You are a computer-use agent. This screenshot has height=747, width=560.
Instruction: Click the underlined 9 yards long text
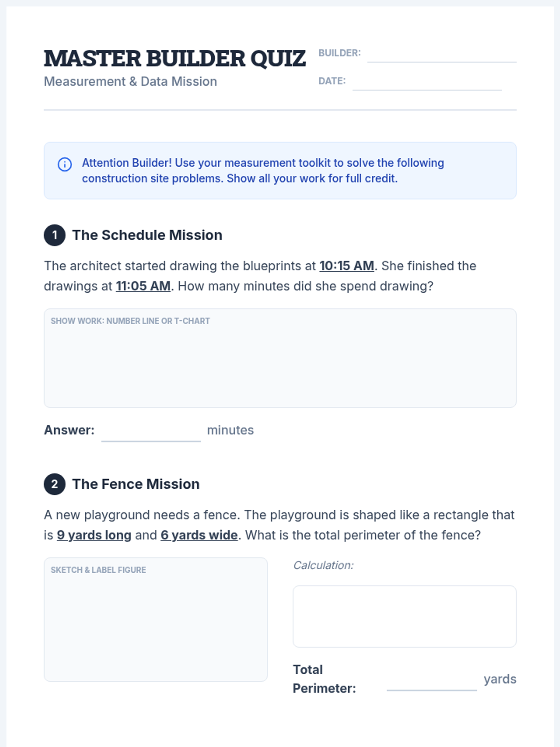94,535
